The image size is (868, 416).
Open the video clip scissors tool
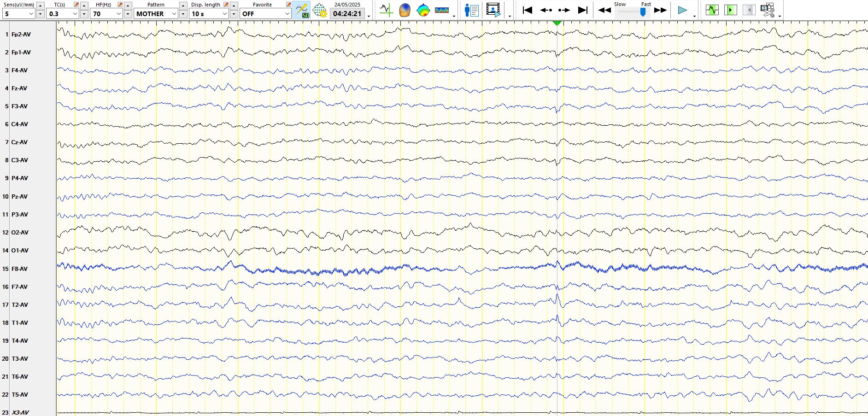pos(768,10)
